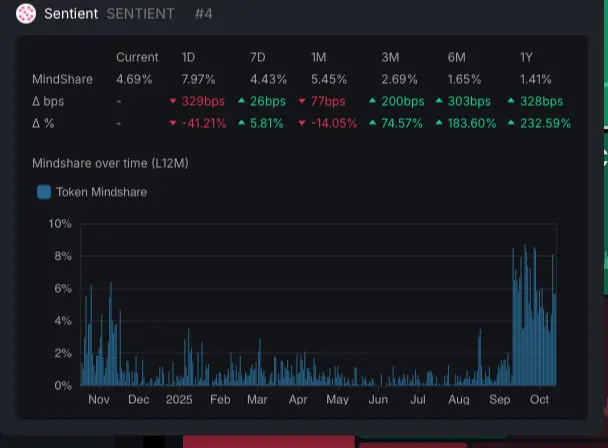Click the green 328bps value
Viewport: 608px width, 448px height.
[x=541, y=102]
